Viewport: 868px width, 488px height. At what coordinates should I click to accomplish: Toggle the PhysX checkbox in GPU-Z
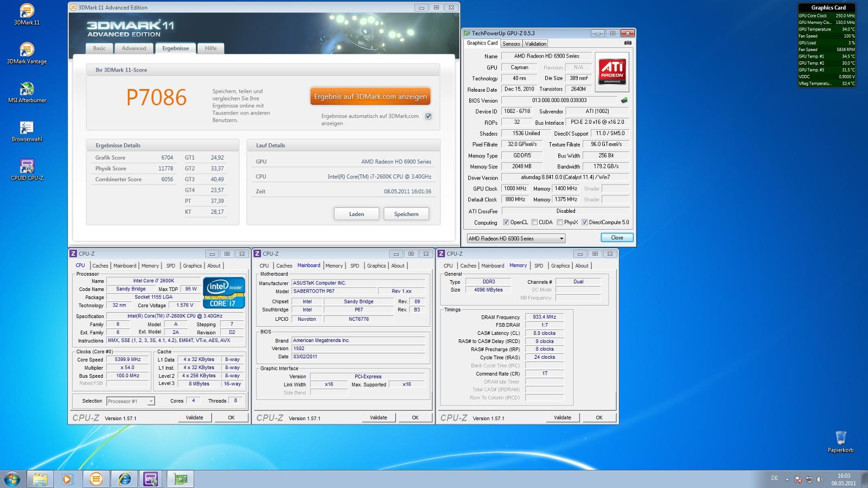pos(559,222)
